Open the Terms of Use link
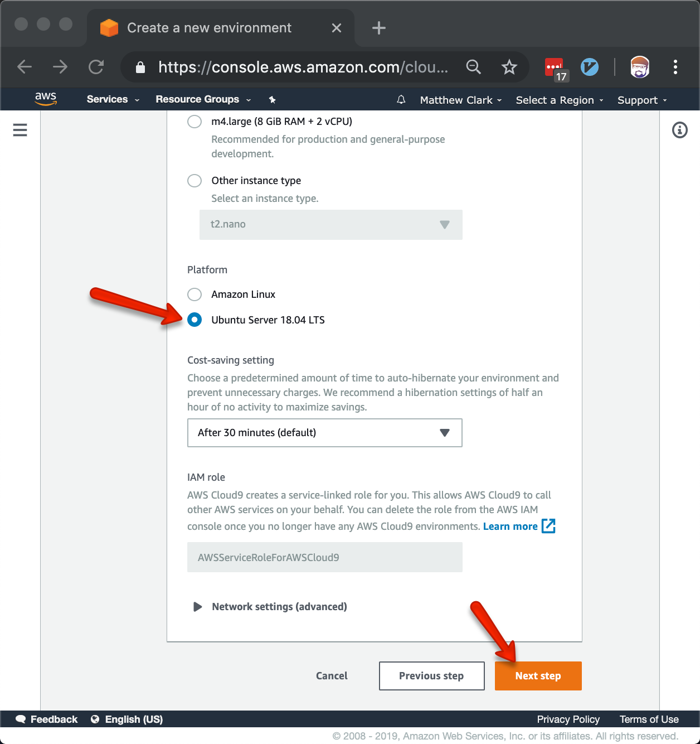 tap(649, 719)
